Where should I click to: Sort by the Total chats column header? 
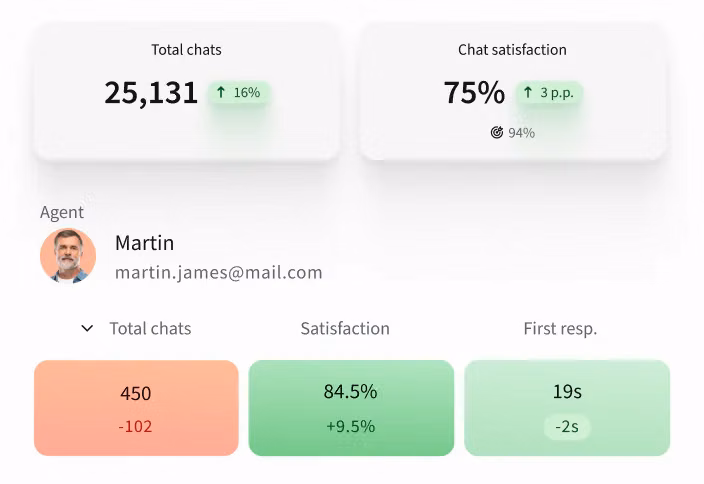[x=150, y=328]
